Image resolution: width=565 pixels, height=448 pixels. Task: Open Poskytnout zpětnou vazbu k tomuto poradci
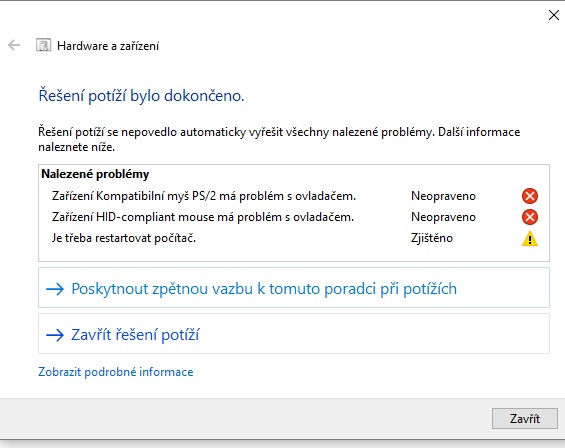(x=294, y=288)
